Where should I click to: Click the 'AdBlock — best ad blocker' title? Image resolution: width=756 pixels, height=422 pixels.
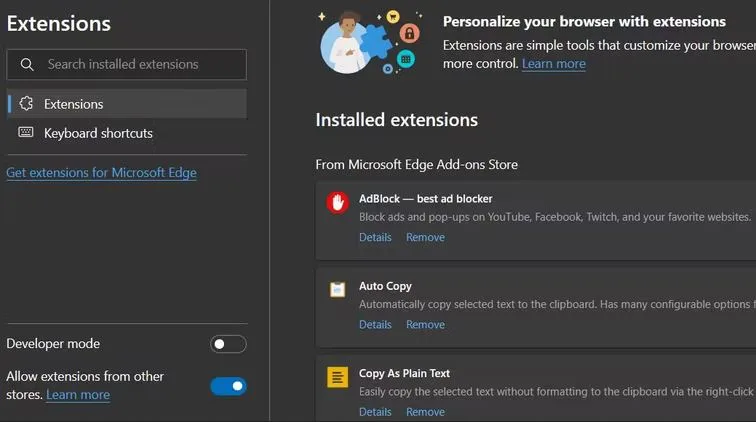[426, 199]
